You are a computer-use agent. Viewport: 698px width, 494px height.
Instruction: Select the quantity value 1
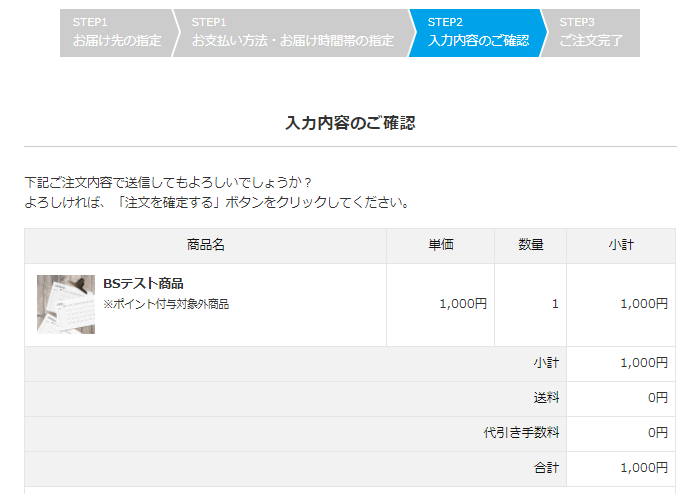point(555,304)
